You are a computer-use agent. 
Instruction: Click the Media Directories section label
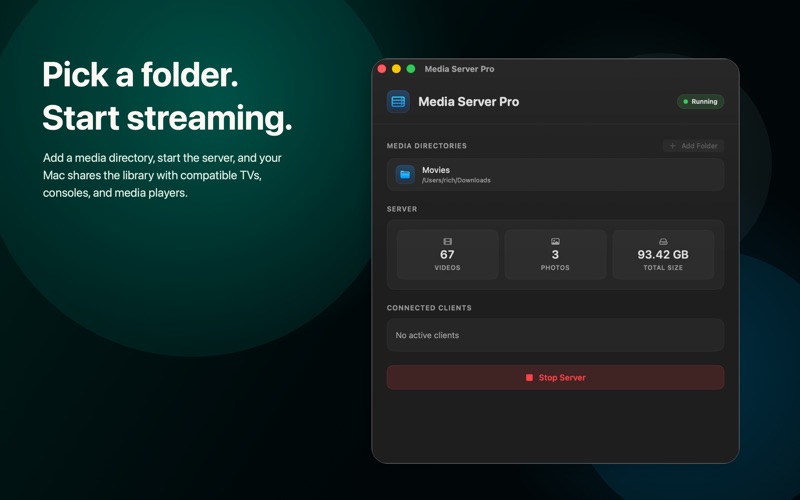click(x=427, y=146)
